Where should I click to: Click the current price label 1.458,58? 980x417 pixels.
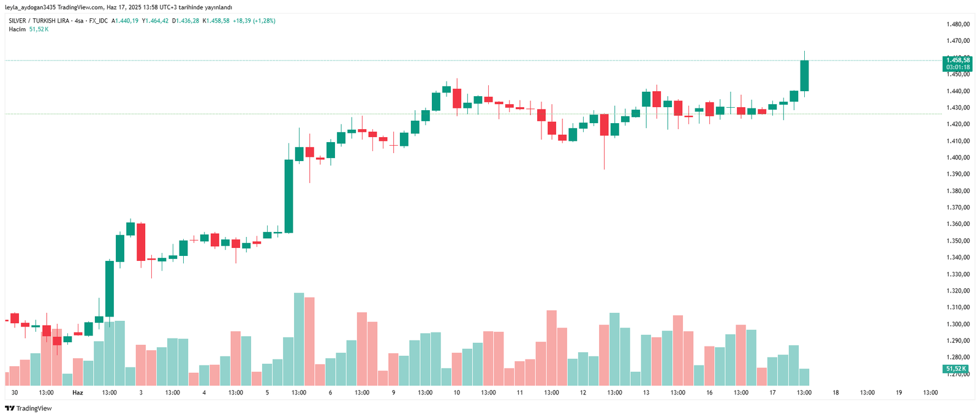pyautogui.click(x=957, y=60)
